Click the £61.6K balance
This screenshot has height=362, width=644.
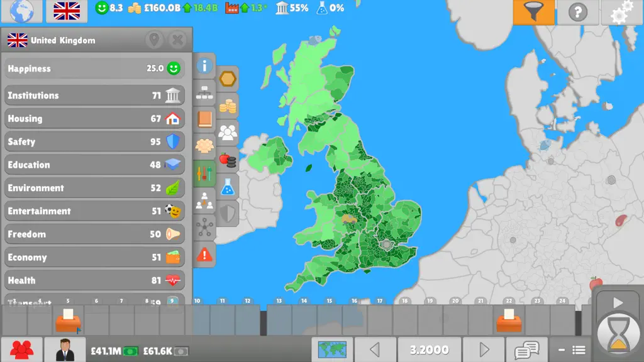[x=166, y=351]
